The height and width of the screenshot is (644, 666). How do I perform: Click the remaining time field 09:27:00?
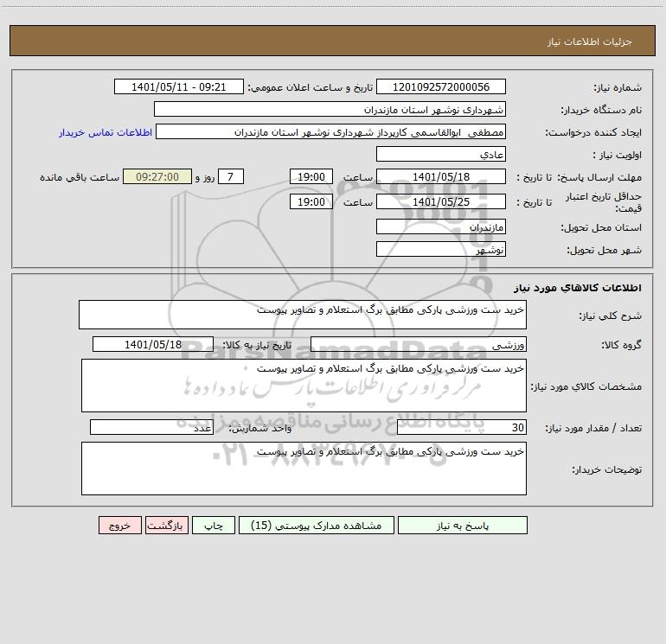tap(157, 176)
